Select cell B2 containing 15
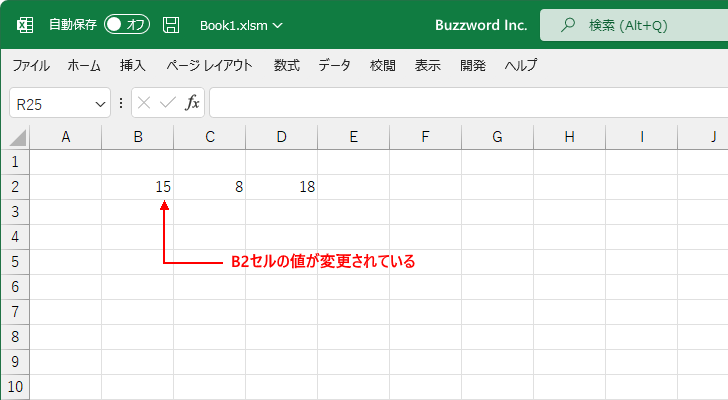 (x=138, y=187)
